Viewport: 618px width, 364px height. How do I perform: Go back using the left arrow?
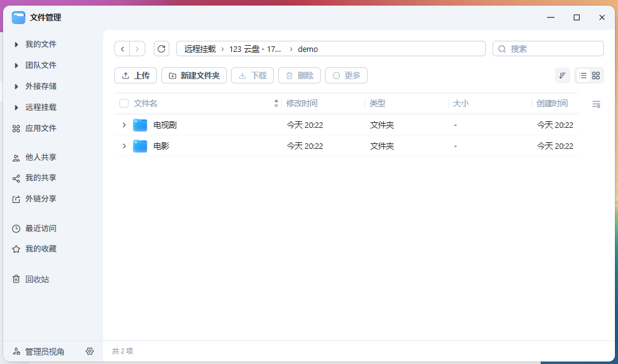(x=122, y=49)
